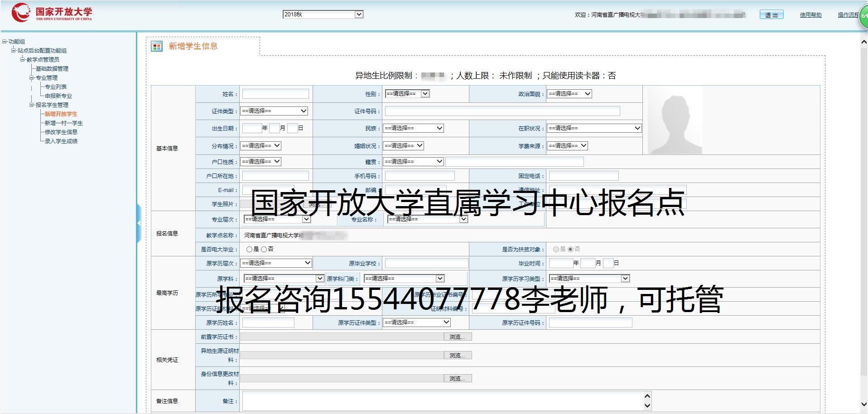Select 否 radio for 是否为扶贫对象
Image resolution: width=868 pixels, height=414 pixels.
(x=570, y=249)
